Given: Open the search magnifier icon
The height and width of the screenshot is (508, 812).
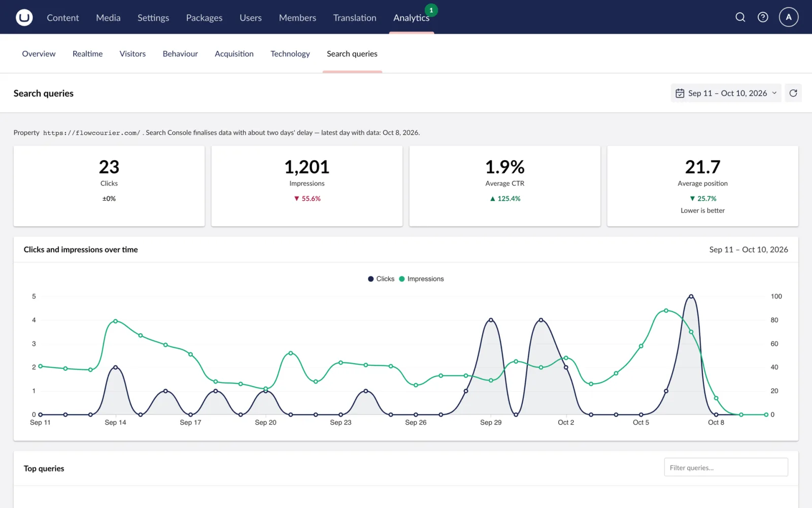Looking at the screenshot, I should pyautogui.click(x=740, y=17).
